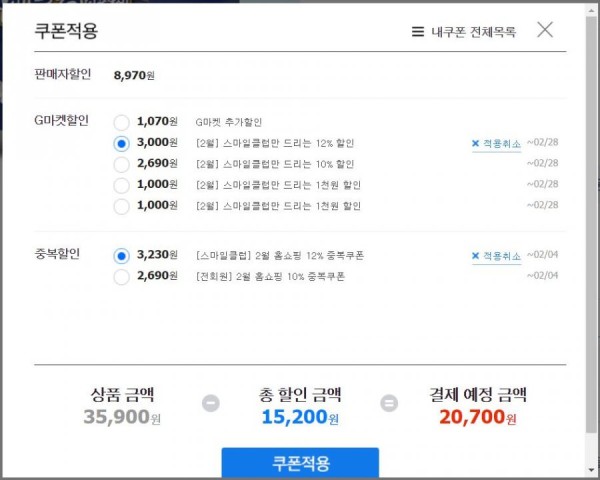This screenshot has width=600, height=480.
Task: Select the 2,690원 스마일클럽 10% 할인 radio
Action: 121,165
